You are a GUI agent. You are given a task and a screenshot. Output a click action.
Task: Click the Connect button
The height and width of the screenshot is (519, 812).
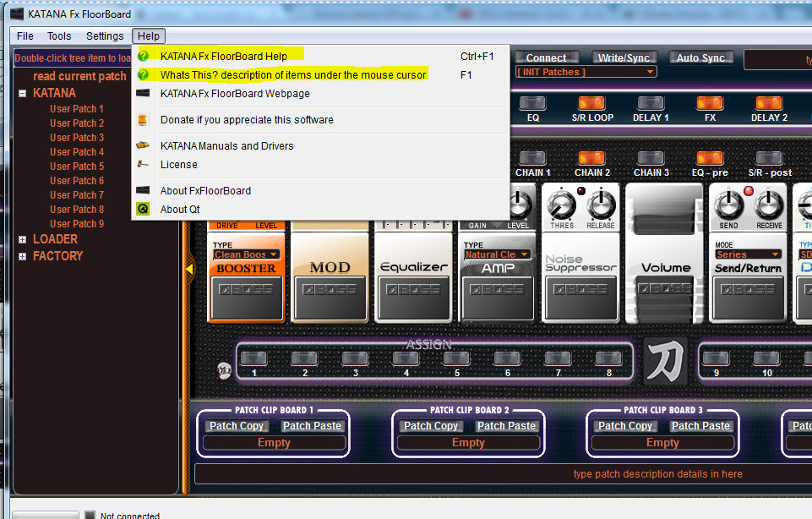point(547,57)
